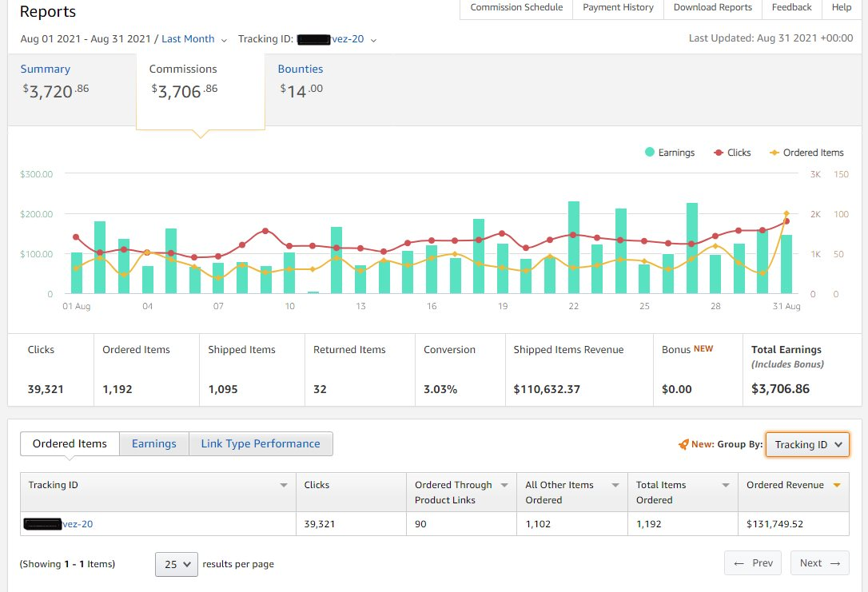Click the $110,632.37 Shipped Items Revenue value
The image size is (868, 592).
[547, 390]
